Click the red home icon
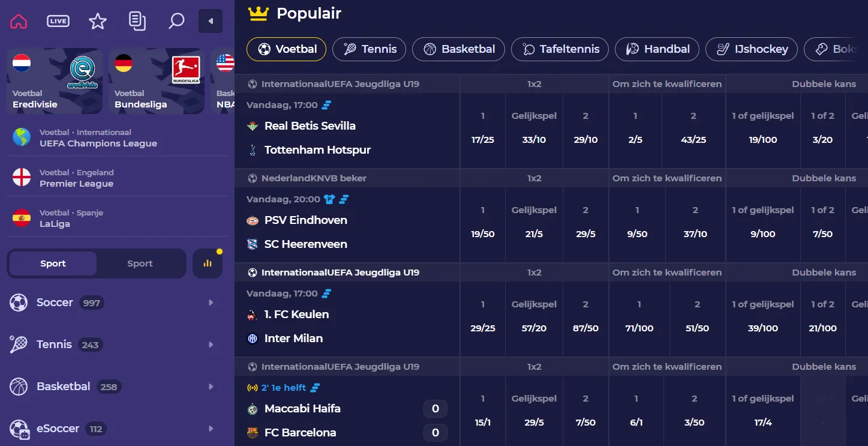 19,20
